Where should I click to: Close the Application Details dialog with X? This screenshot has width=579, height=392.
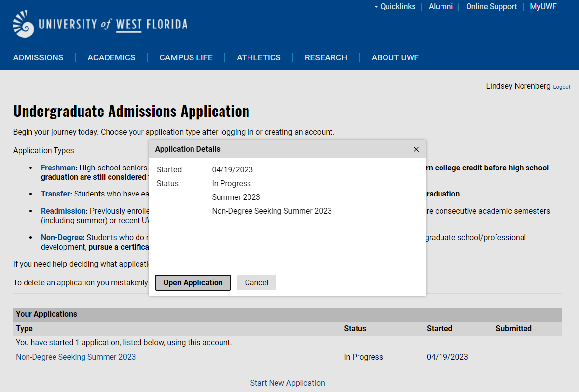416,149
